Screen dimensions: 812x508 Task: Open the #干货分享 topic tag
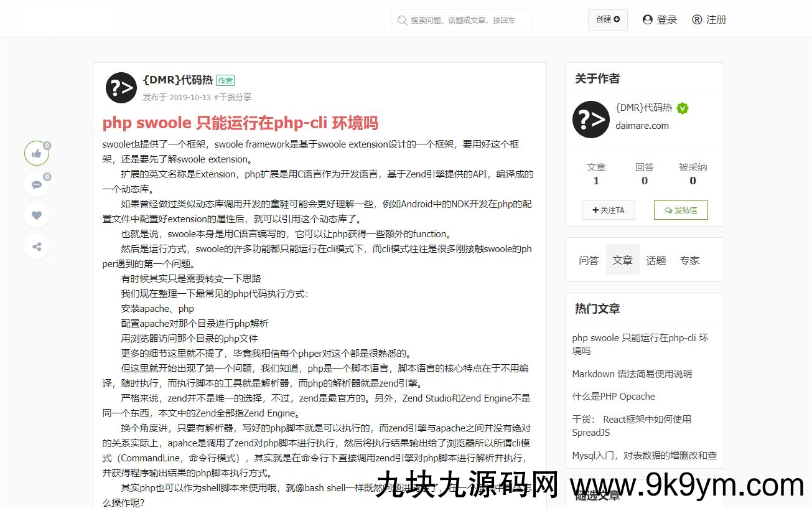233,97
